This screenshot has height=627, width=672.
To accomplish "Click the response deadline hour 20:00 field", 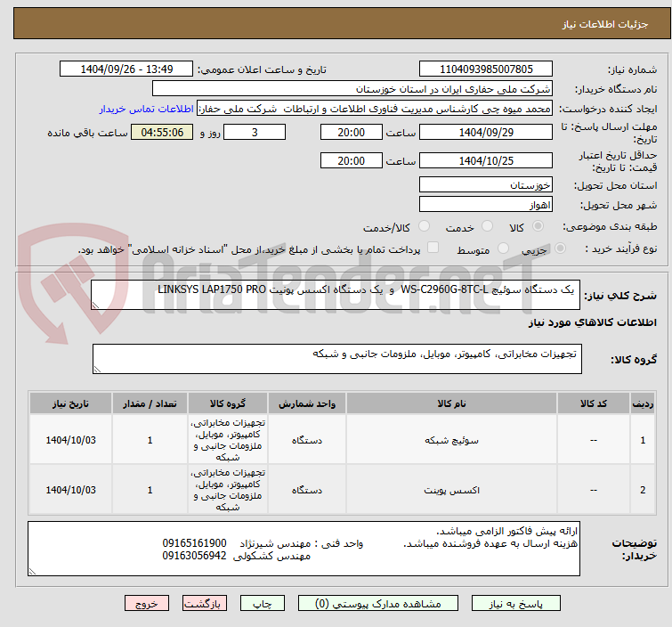I will point(352,132).
